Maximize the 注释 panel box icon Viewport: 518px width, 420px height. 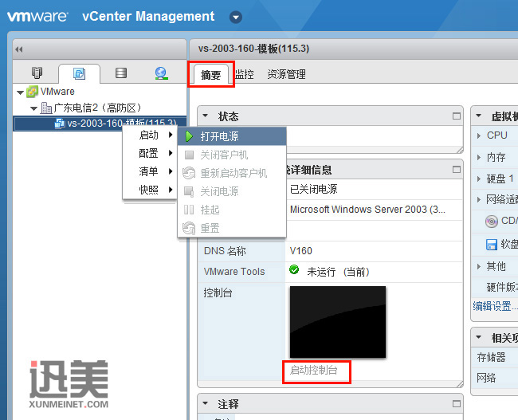456,404
